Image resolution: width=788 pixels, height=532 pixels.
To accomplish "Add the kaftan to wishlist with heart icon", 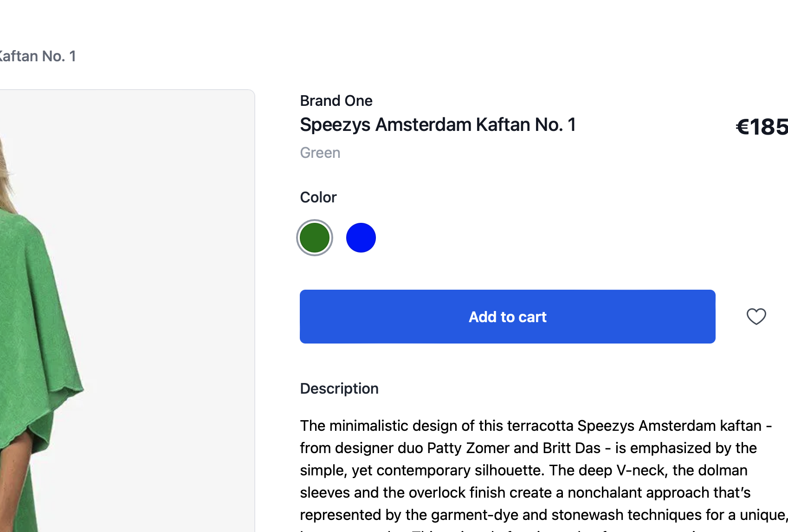I will tap(756, 317).
